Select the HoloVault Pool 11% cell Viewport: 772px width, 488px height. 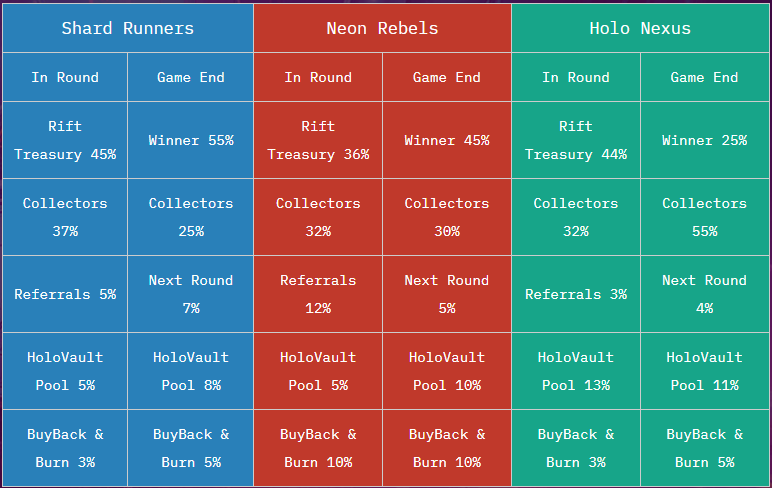(704, 371)
